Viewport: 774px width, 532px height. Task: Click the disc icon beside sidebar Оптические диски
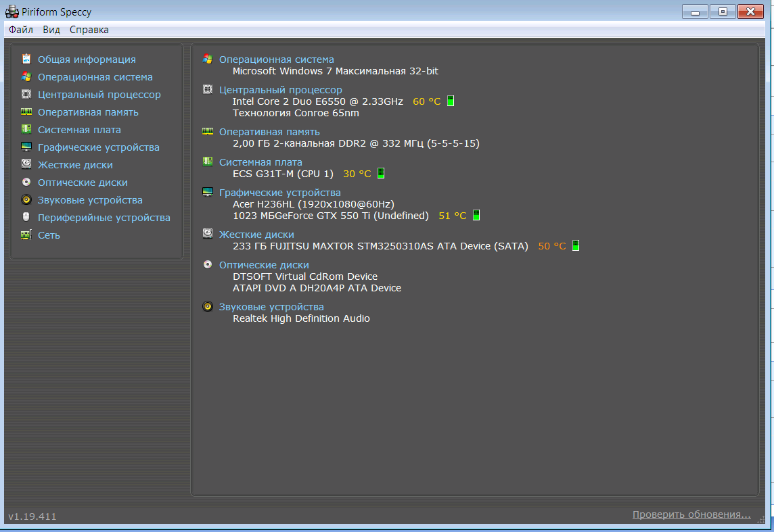(26, 182)
